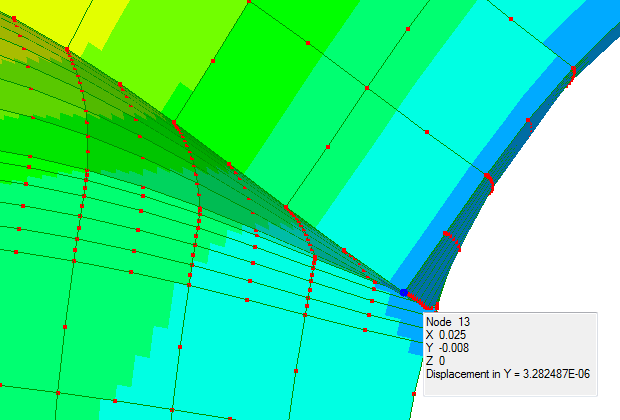Click the Y -0.008 coordinate line
The width and height of the screenshot is (620, 420).
449,348
